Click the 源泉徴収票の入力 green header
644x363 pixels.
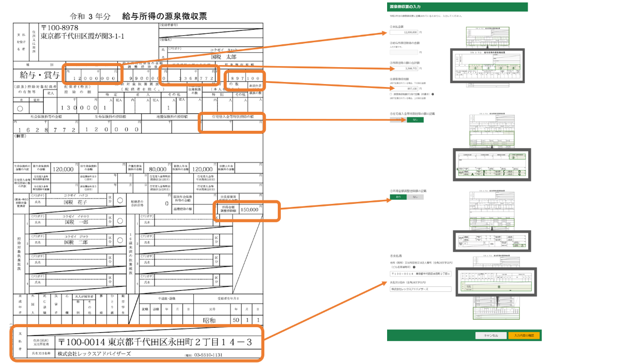[x=457, y=7]
